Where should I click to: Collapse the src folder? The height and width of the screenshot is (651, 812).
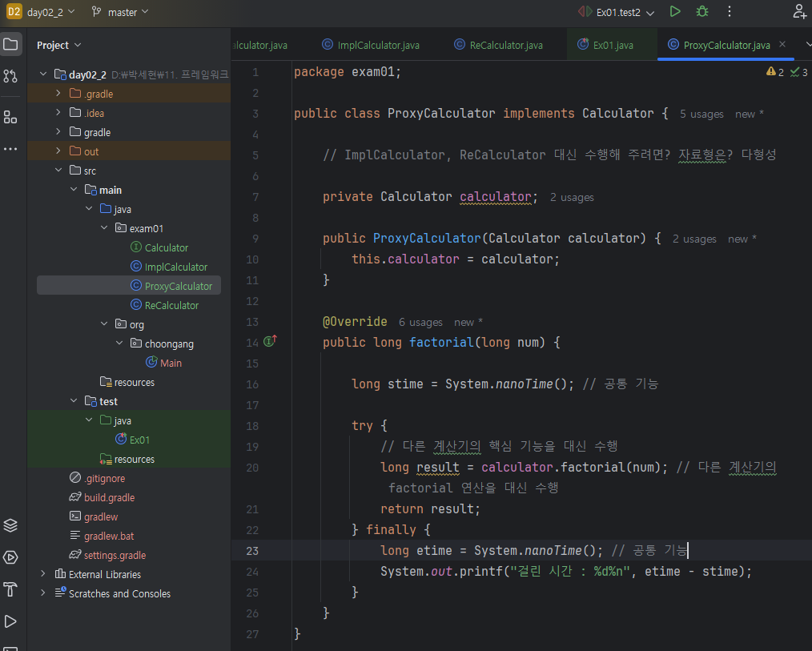coord(58,170)
